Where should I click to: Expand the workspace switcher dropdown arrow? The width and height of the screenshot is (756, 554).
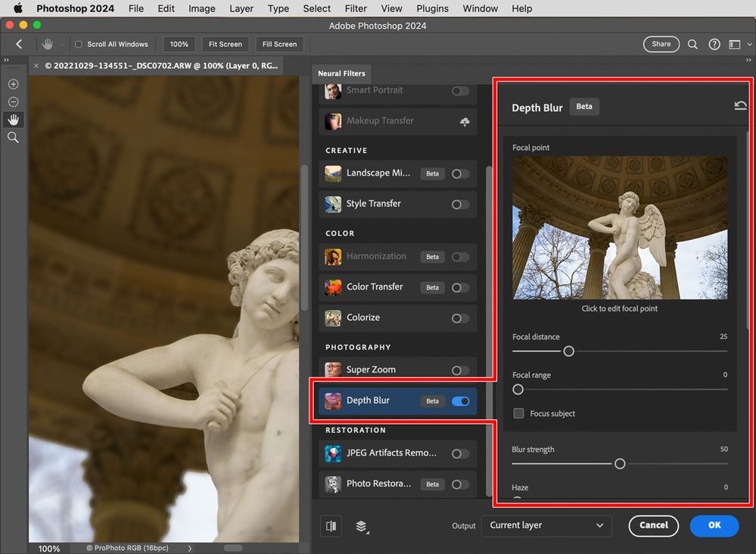click(x=749, y=45)
